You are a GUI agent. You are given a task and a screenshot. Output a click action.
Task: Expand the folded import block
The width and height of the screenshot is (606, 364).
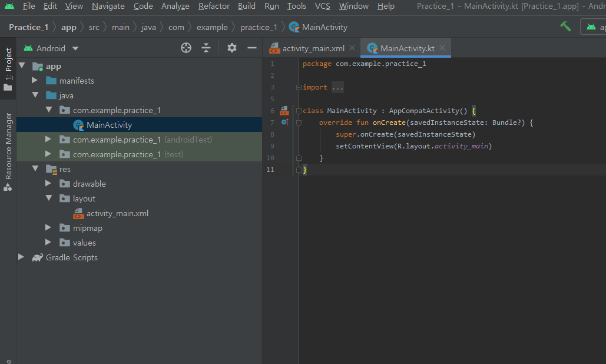(x=299, y=87)
